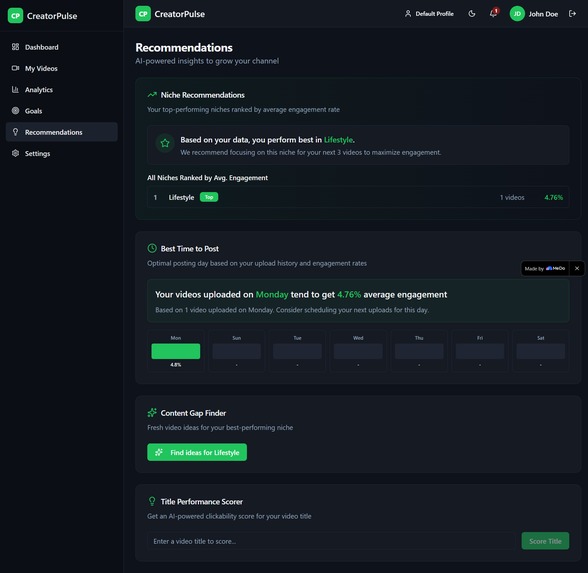The image size is (588, 573).
Task: Open the Goals page
Action: 62,111
